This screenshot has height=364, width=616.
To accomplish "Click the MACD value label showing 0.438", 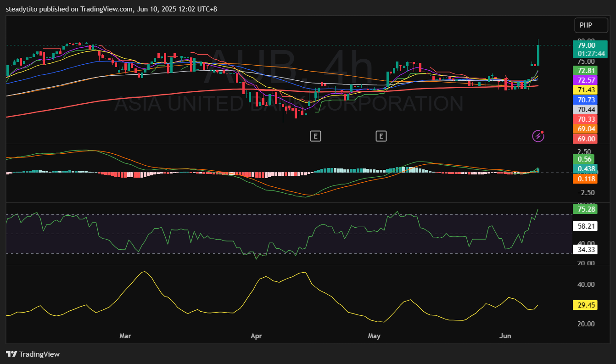I will click(585, 169).
